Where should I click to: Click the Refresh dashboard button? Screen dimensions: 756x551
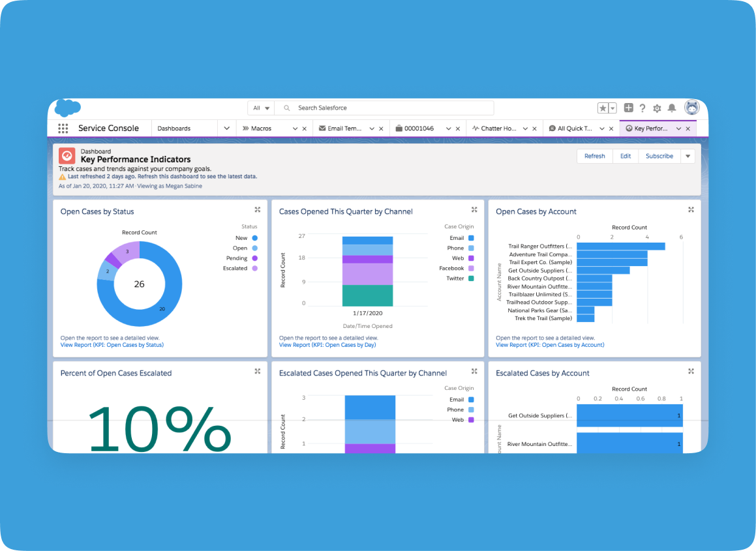[594, 156]
